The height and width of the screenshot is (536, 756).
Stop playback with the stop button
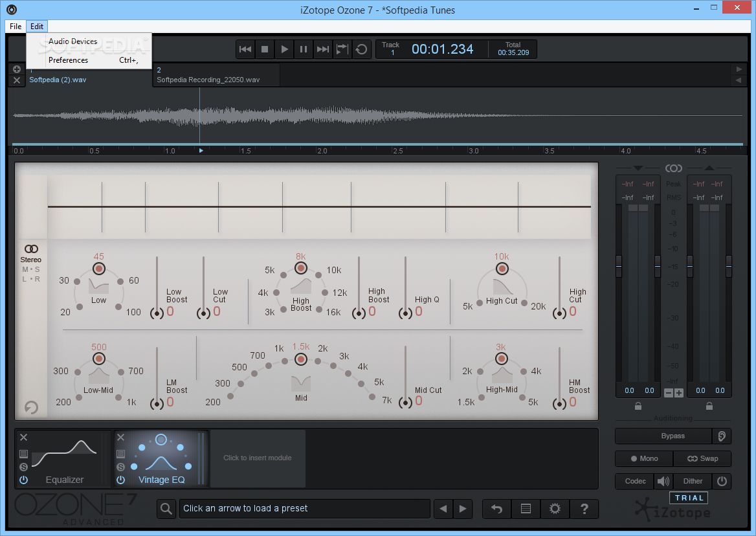click(x=265, y=49)
